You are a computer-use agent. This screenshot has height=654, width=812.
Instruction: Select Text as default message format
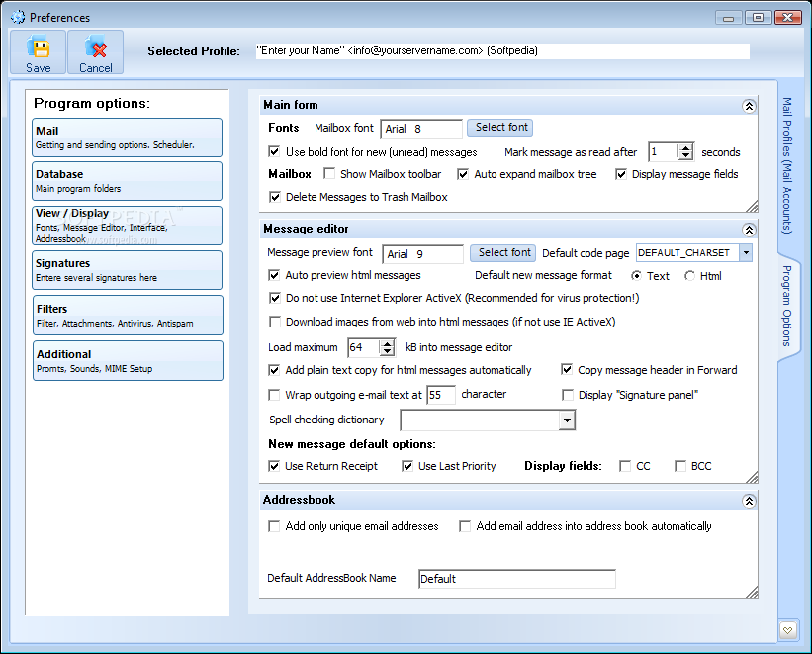pyautogui.click(x=636, y=276)
